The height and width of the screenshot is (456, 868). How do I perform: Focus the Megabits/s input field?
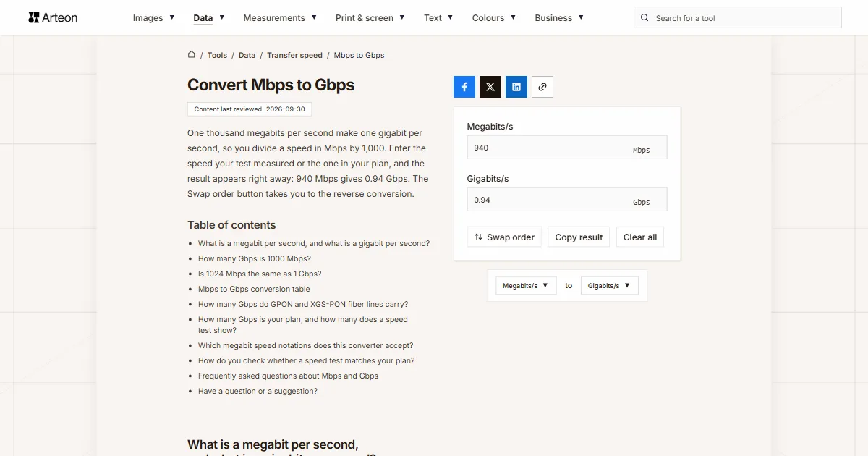click(567, 147)
